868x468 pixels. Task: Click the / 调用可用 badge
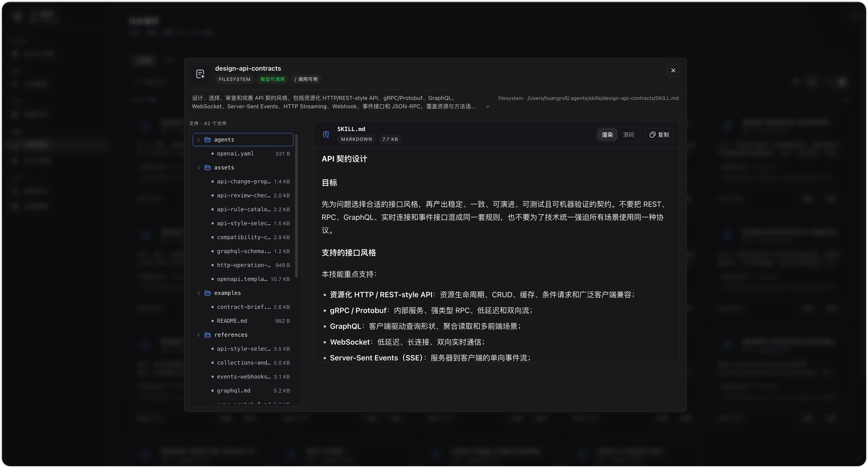click(x=306, y=79)
